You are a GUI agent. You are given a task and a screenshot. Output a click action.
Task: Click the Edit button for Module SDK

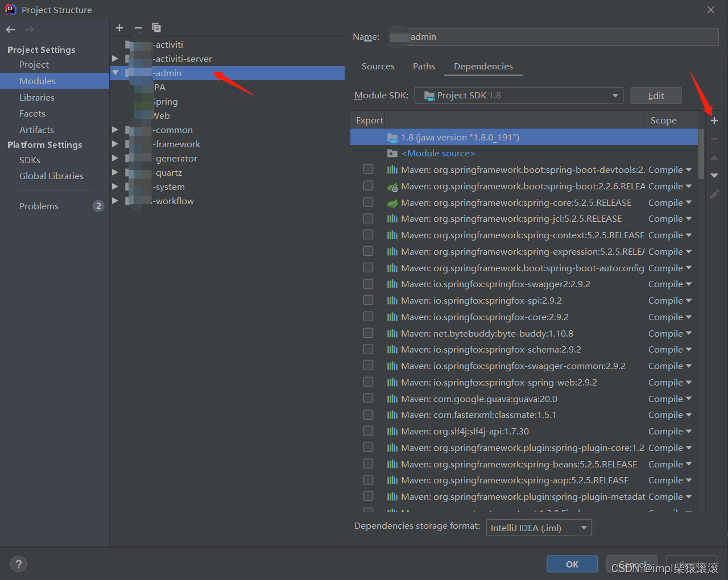click(x=656, y=96)
